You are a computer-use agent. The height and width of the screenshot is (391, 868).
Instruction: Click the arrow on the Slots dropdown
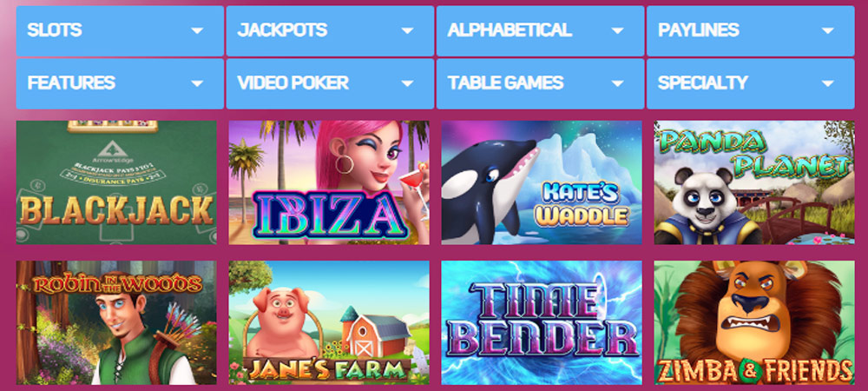[x=197, y=31]
